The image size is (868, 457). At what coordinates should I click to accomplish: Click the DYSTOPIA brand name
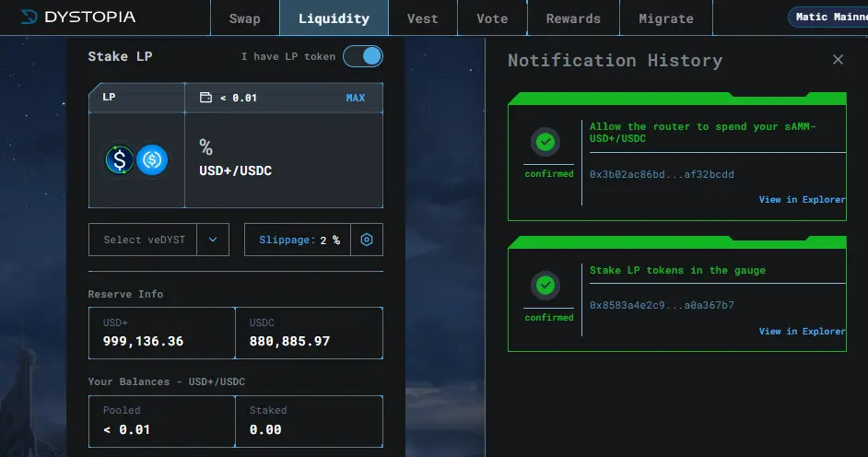[89, 18]
